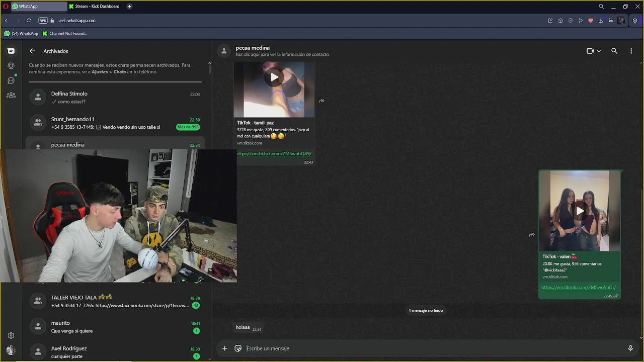This screenshot has width=644, height=362.
Task: Open the Channels icon in the sidebar
Action: tap(11, 80)
